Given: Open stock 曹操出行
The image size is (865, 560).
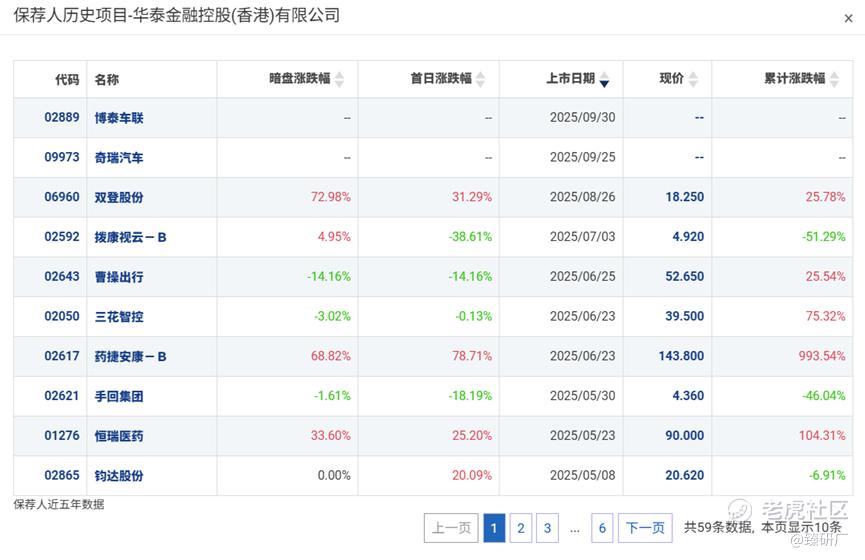Looking at the screenshot, I should pos(119,277).
